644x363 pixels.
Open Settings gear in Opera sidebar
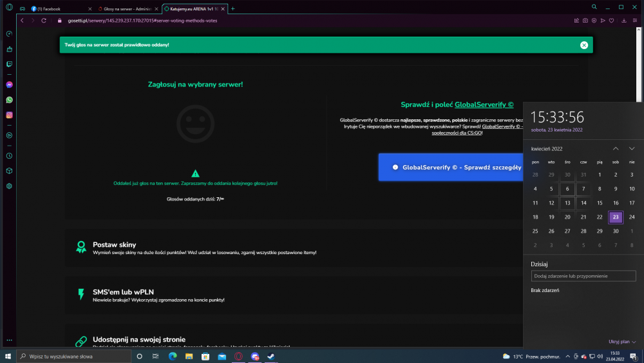point(10,186)
